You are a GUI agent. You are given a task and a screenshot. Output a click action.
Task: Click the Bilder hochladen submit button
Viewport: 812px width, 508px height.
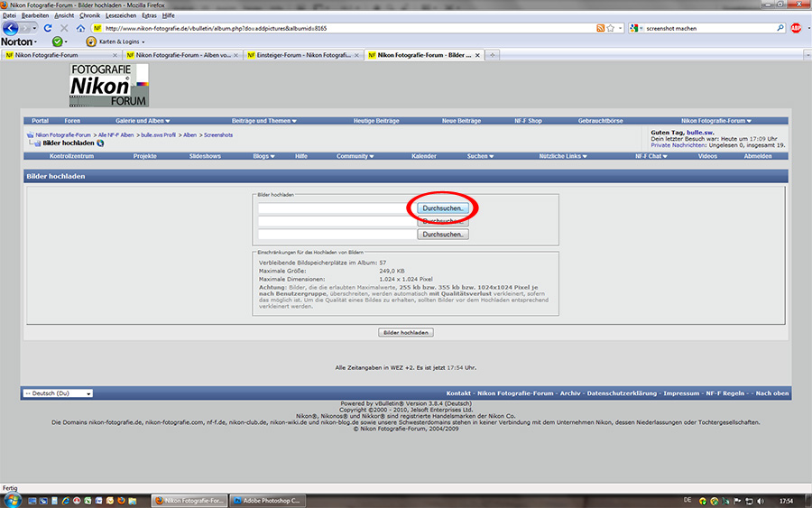pos(405,332)
